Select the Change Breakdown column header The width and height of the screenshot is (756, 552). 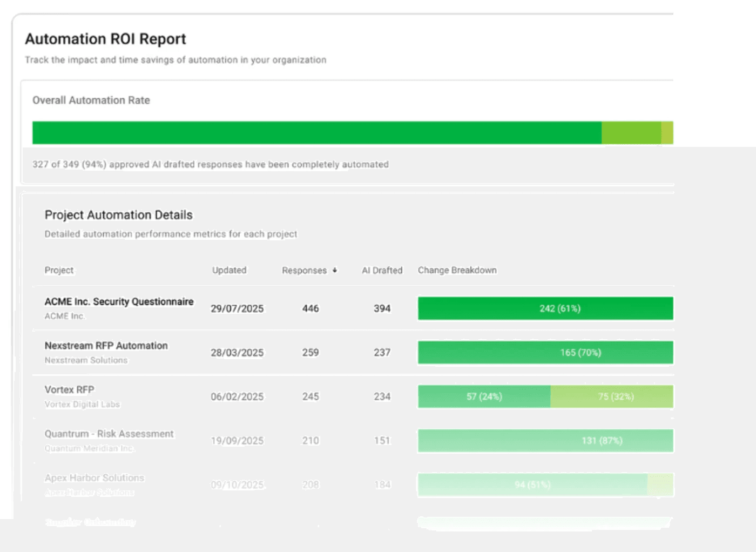pyautogui.click(x=457, y=270)
